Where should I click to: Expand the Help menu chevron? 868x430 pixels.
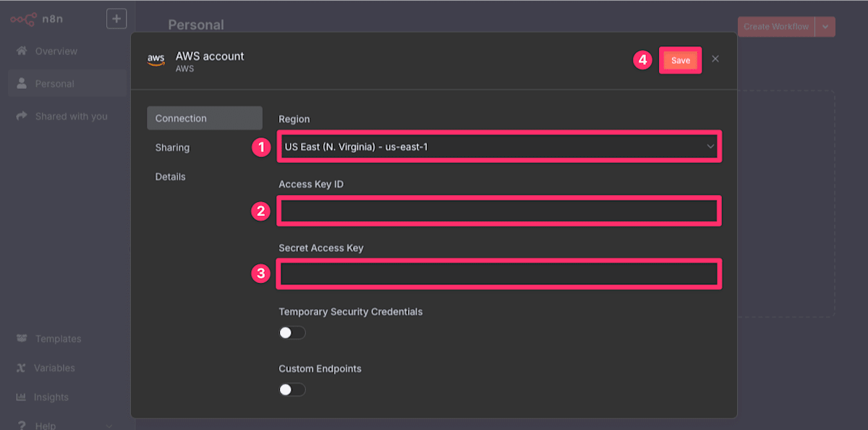pos(110,426)
